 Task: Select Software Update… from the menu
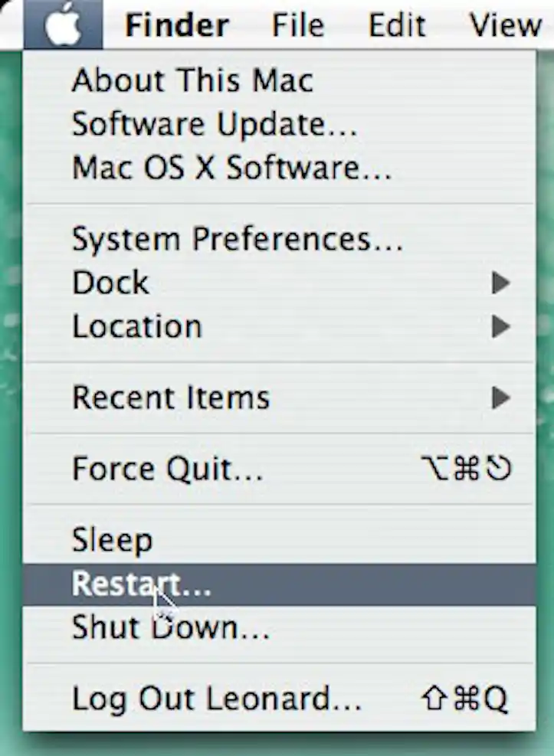point(279,124)
